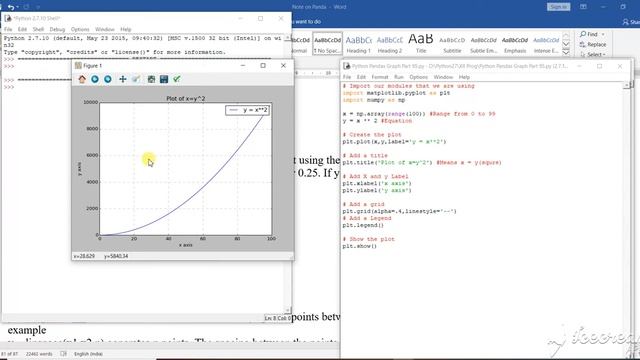The height and width of the screenshot is (360, 640).
Task: Click the 'import numpy as np' line in editor
Action: pos(374,100)
